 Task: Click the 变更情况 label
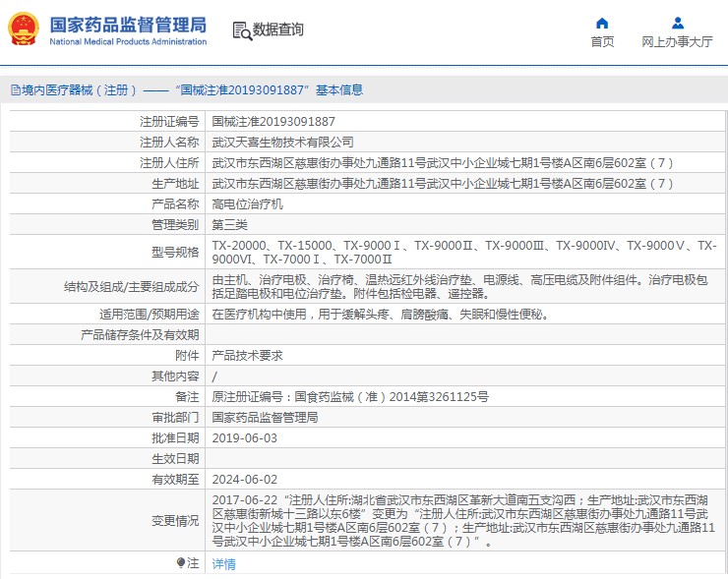(175, 520)
